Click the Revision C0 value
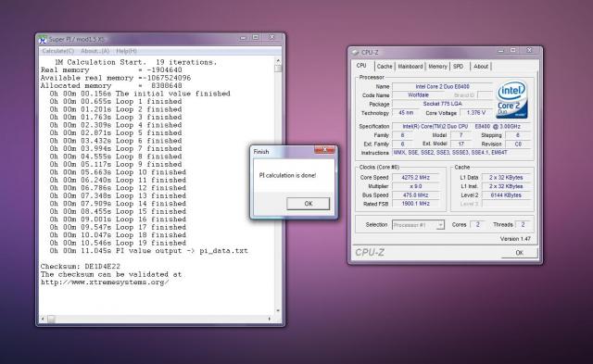 click(518, 144)
